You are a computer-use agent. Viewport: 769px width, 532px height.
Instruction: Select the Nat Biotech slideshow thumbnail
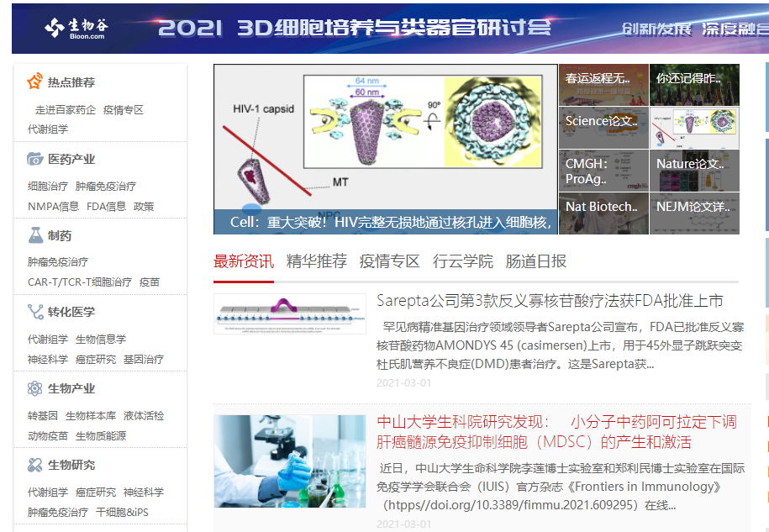click(603, 213)
